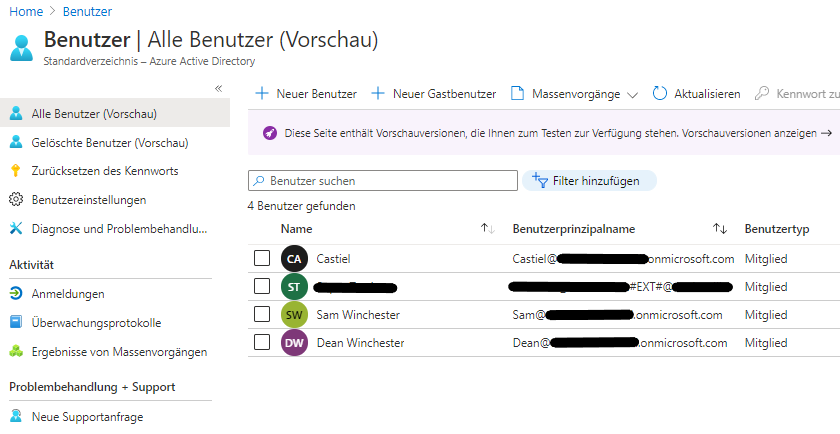Open the Vorschauversionen anzeigen link
The height and width of the screenshot is (434, 840).
coord(749,133)
